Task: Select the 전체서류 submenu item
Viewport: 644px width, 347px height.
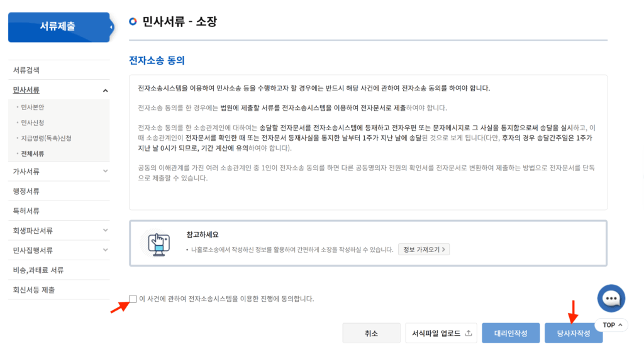Action: (33, 153)
